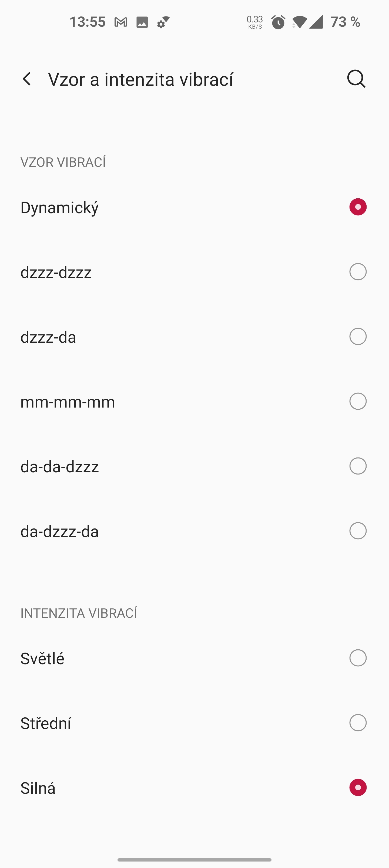389x868 pixels.
Task: Open search with the magnifier icon
Action: [x=356, y=79]
